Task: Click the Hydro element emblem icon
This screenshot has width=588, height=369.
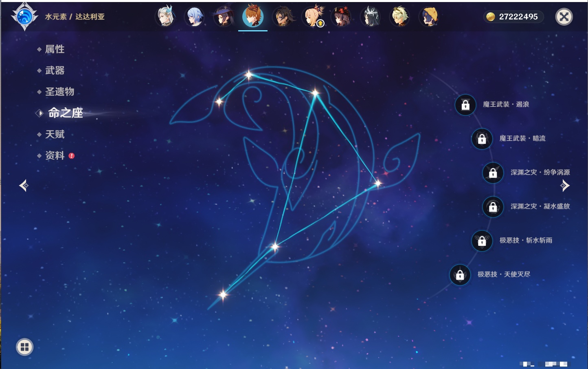Action: click(24, 17)
